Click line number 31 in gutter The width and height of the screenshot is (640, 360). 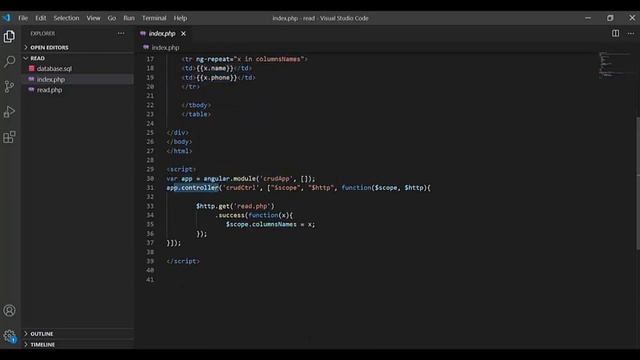[150, 188]
